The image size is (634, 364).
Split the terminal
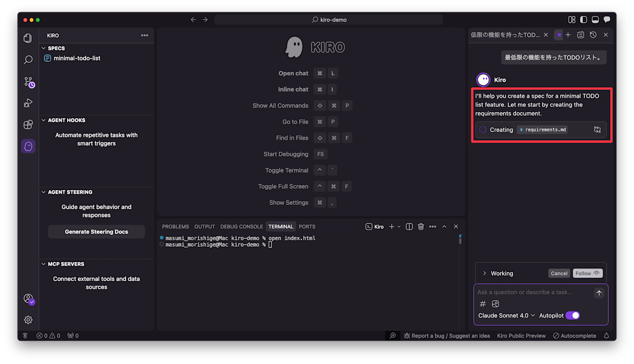click(409, 227)
